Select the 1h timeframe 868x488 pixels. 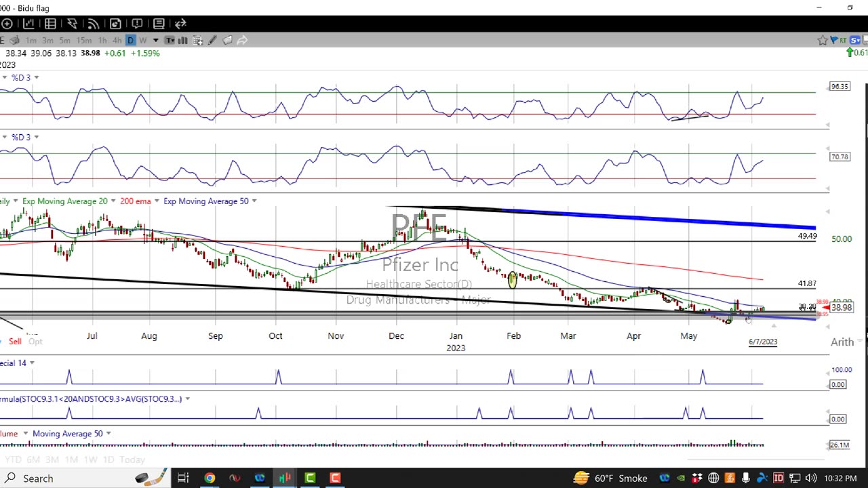coord(102,41)
